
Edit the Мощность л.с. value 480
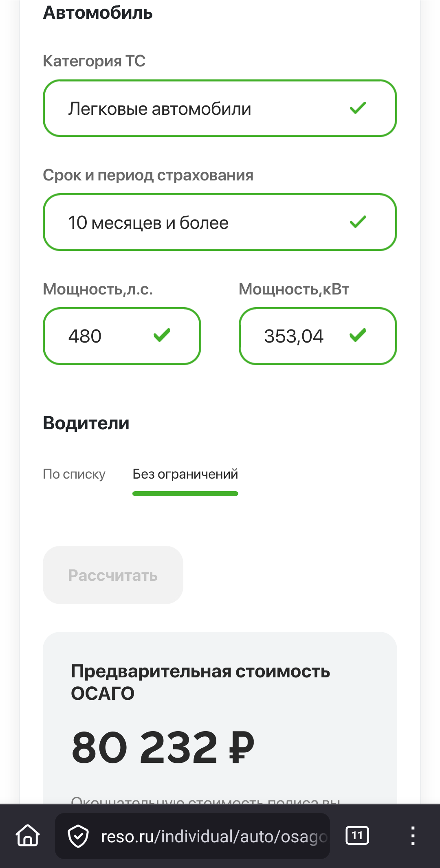coord(94,336)
